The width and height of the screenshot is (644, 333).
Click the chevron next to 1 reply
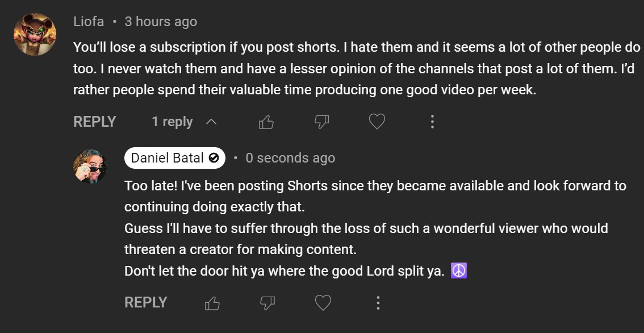(211, 122)
